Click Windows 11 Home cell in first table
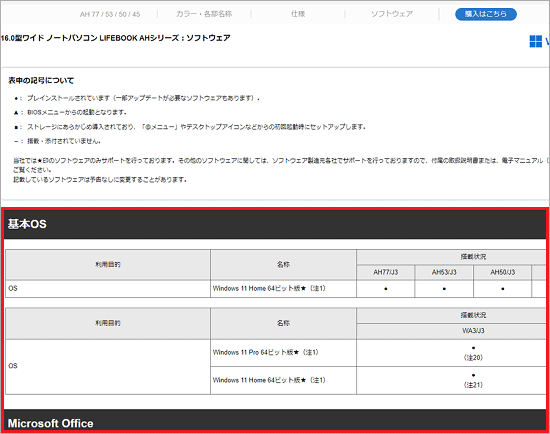This screenshot has height=434, width=550. [x=283, y=288]
